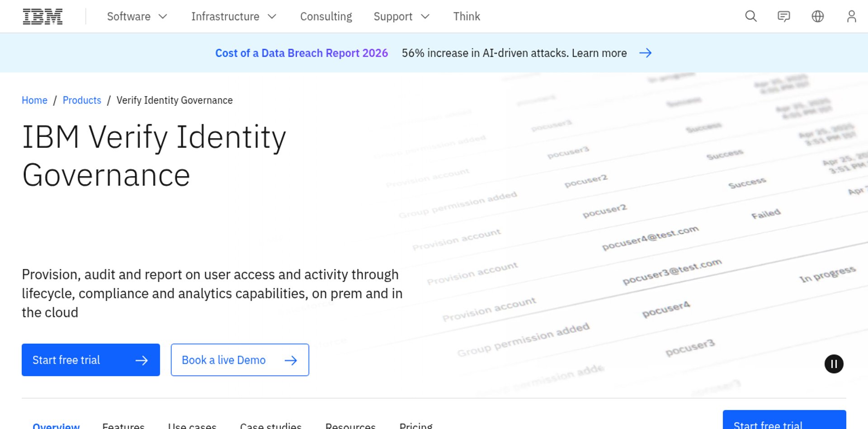Pause the hero background video
The width and height of the screenshot is (868, 429).
coord(834,364)
